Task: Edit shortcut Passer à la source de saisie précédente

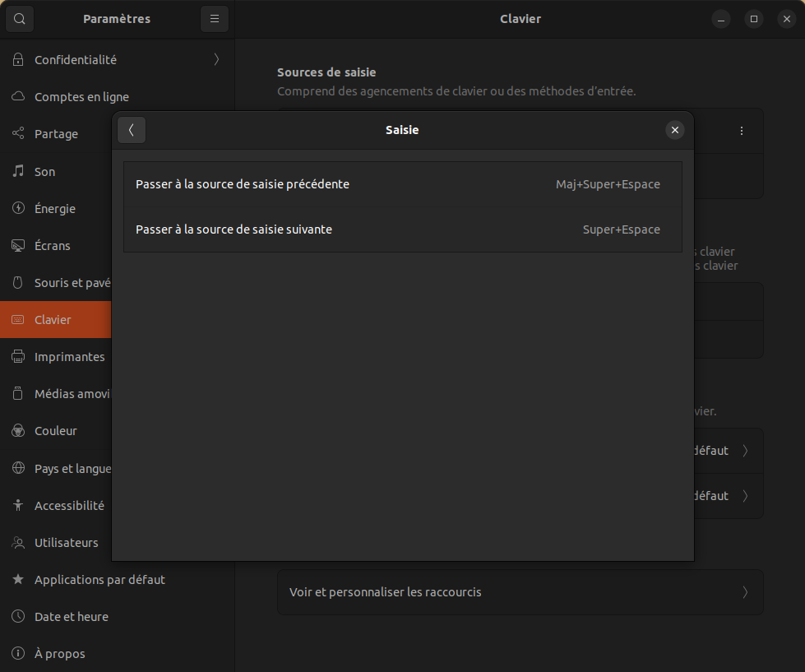Action: pyautogui.click(x=403, y=184)
